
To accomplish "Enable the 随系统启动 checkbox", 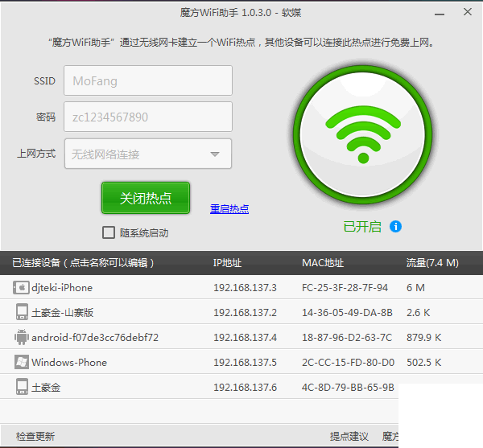I will 109,232.
